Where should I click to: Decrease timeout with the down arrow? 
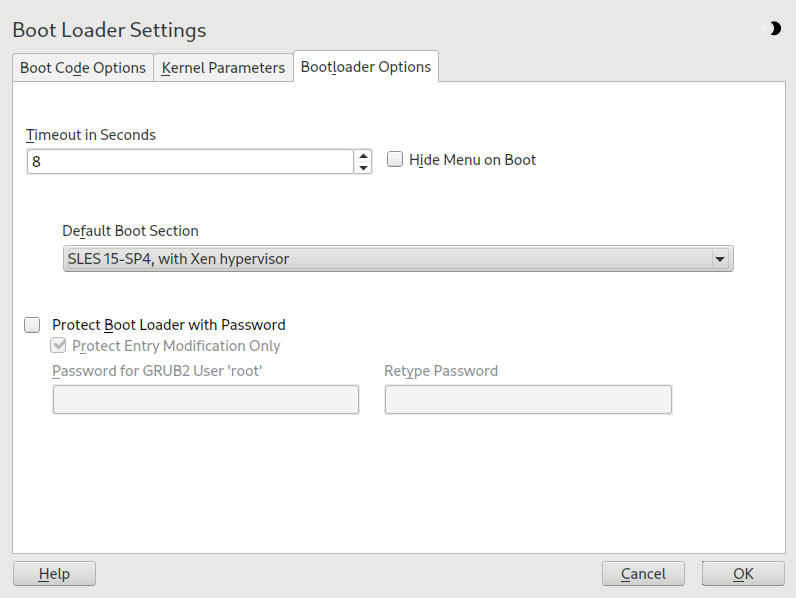coord(363,167)
